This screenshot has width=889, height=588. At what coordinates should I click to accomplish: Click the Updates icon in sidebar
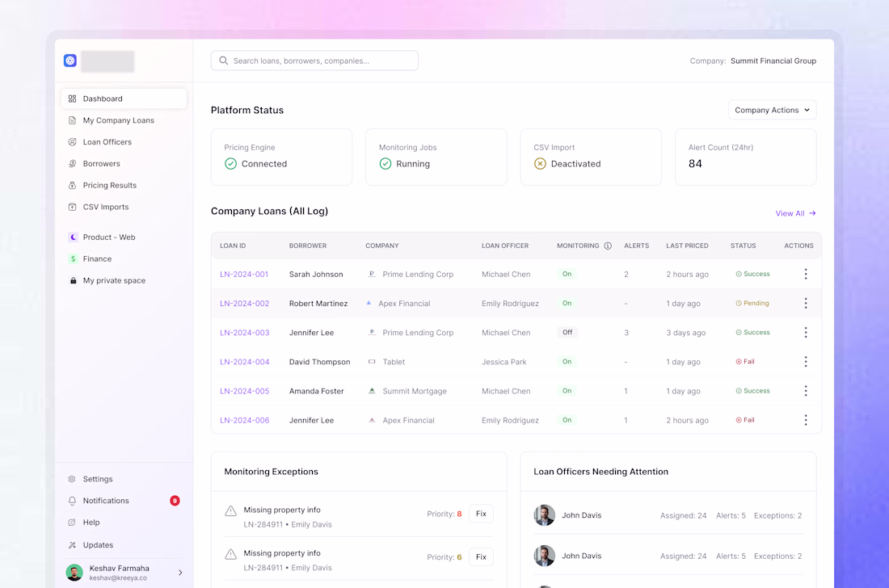point(72,545)
